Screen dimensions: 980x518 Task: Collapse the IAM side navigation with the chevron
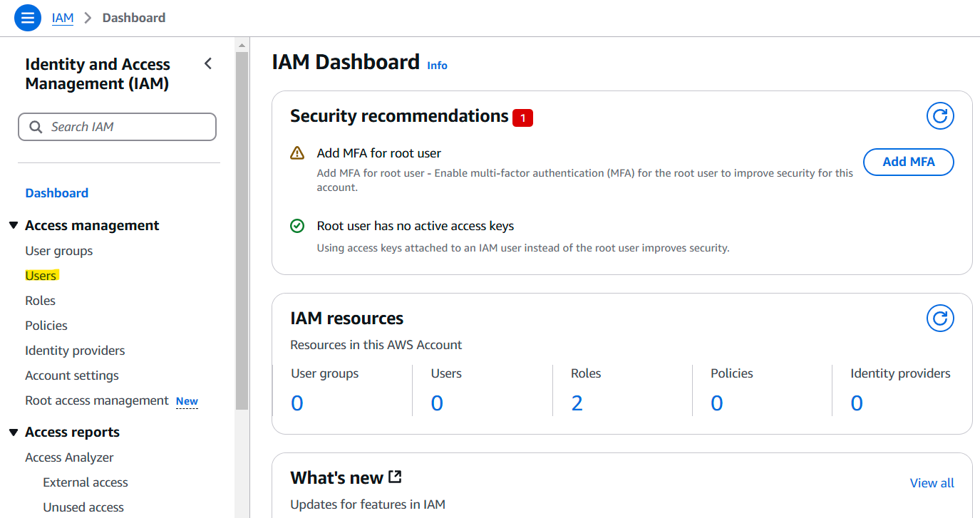(x=208, y=63)
